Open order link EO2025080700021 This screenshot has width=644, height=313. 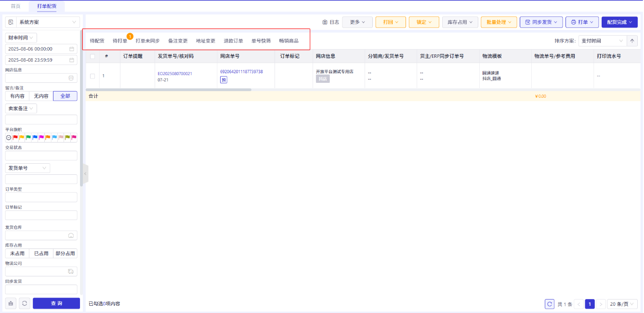(175, 74)
